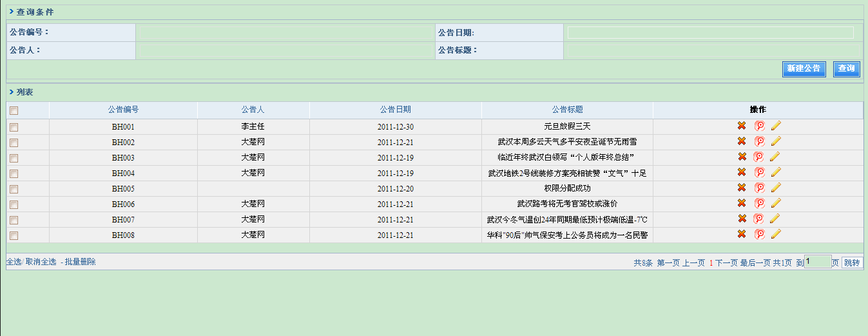Click 取消全选 to deselect all
Viewport: 868px width, 336px height.
tap(41, 262)
